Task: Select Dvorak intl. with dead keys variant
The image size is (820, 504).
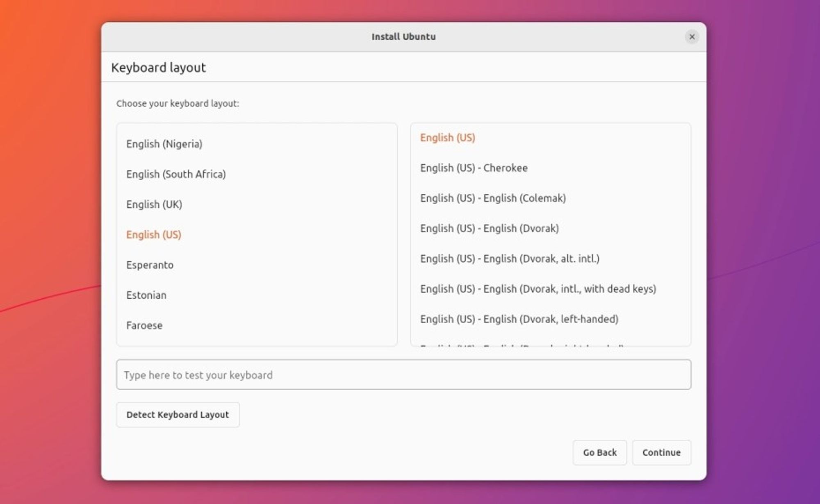Action: (538, 288)
